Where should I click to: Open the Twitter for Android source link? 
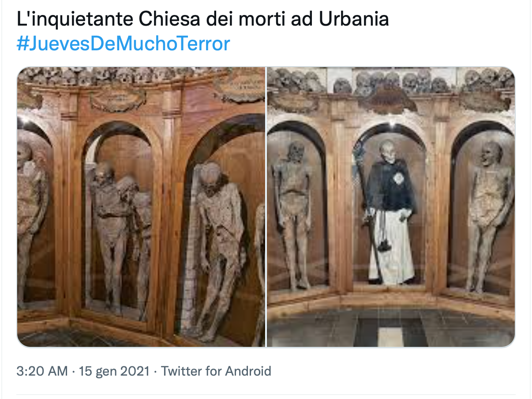(x=216, y=371)
